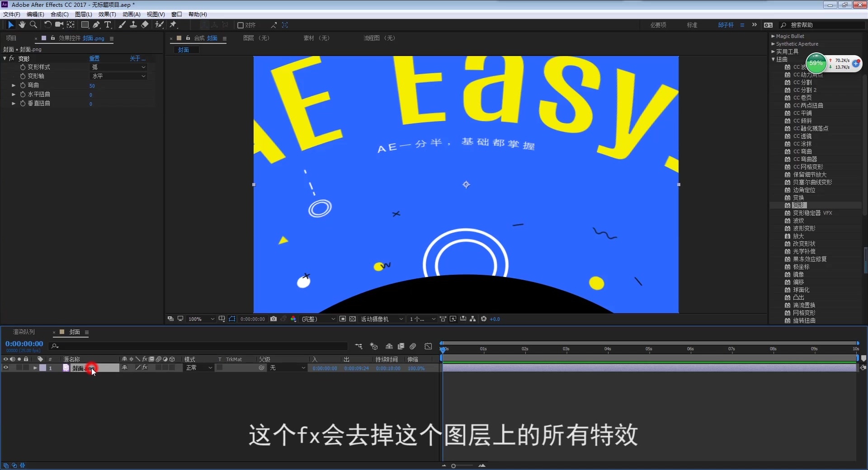The image size is (868, 470).
Task: Click the motion blur enable icon in timeline
Action: 413,346
